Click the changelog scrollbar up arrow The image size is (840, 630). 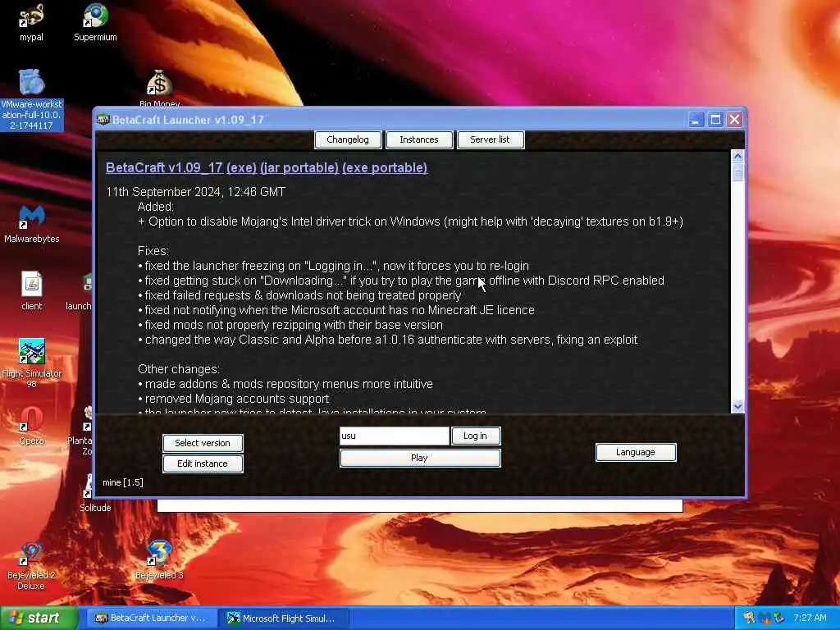click(x=737, y=157)
